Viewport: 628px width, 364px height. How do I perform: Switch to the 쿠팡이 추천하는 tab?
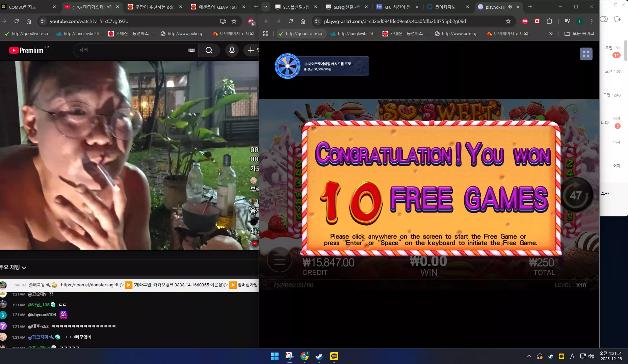(x=155, y=7)
